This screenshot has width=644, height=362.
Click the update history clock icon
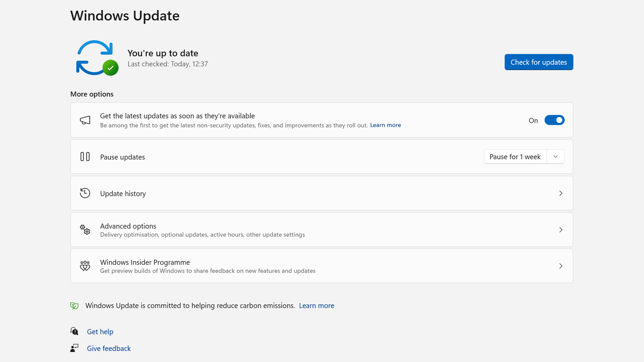[85, 193]
